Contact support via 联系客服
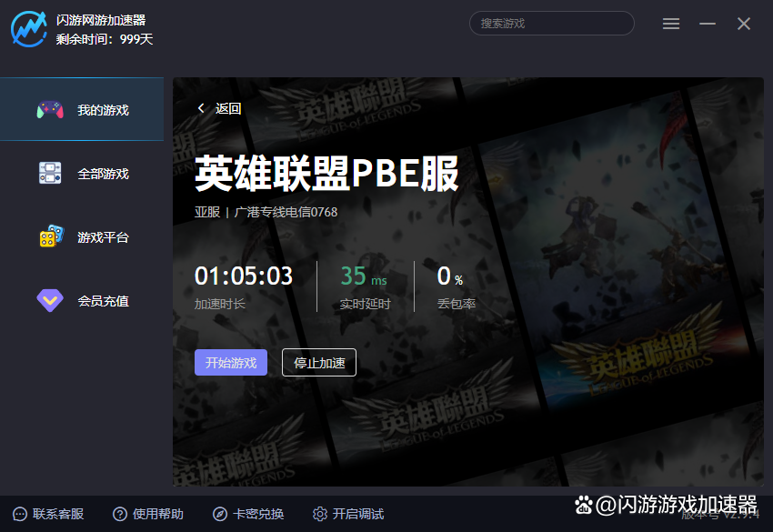 [x=49, y=514]
